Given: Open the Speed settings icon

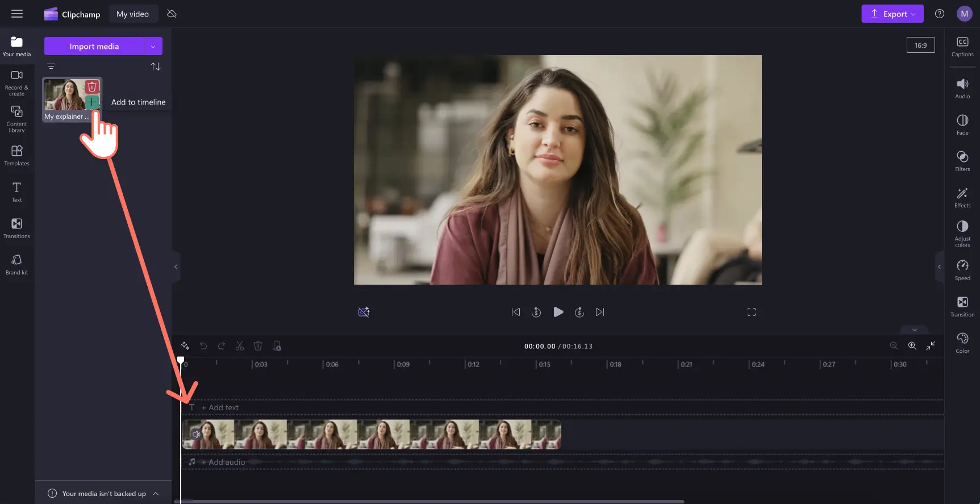Looking at the screenshot, I should point(962,270).
